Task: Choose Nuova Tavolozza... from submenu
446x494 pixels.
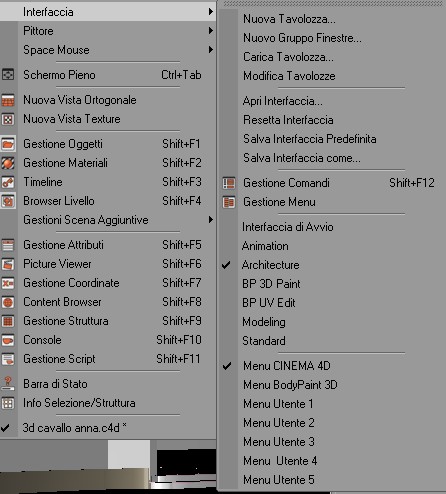Action: point(289,19)
